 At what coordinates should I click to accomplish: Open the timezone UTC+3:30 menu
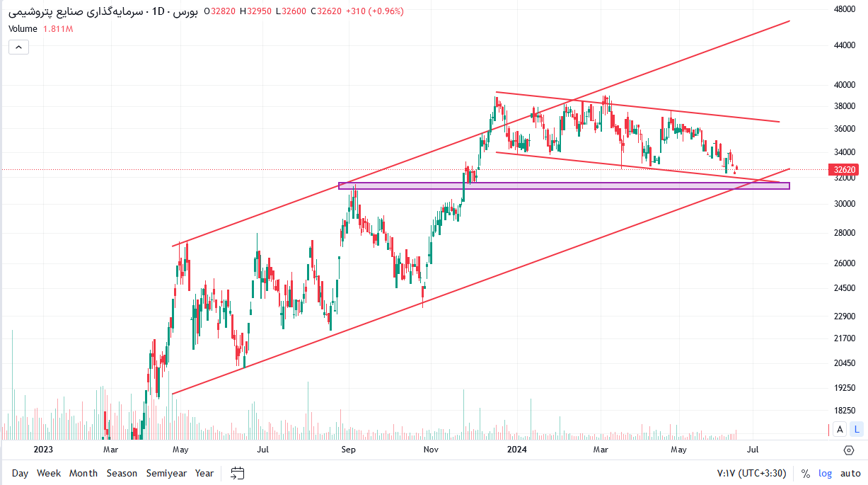(752, 473)
